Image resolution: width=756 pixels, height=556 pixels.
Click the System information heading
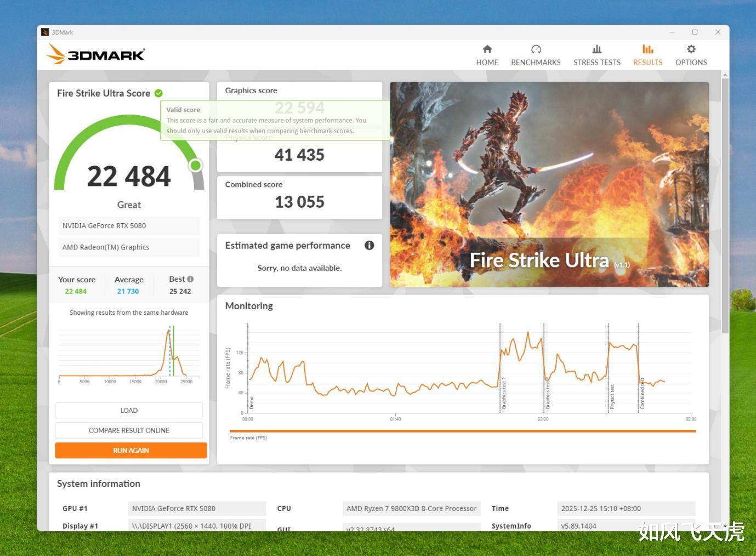pyautogui.click(x=99, y=484)
